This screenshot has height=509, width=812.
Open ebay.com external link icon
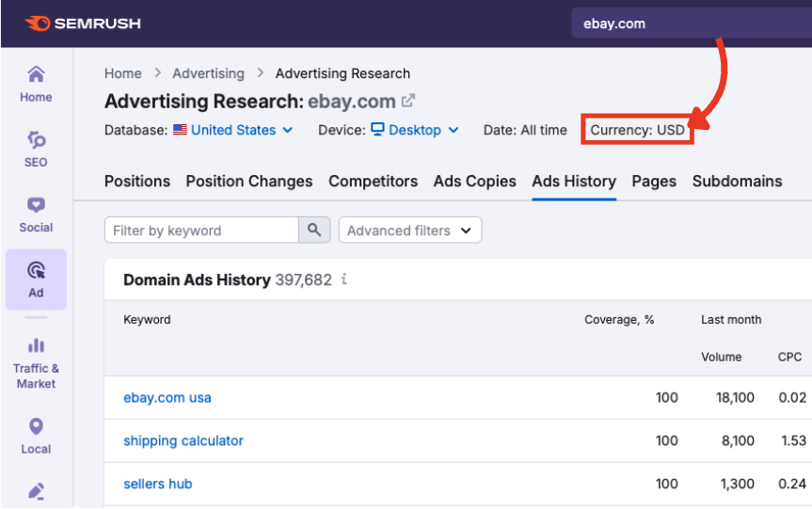click(408, 101)
